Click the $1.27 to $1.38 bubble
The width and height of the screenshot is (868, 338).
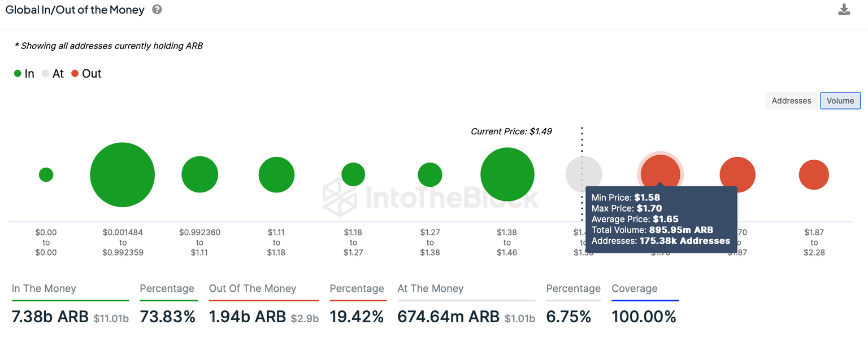430,175
